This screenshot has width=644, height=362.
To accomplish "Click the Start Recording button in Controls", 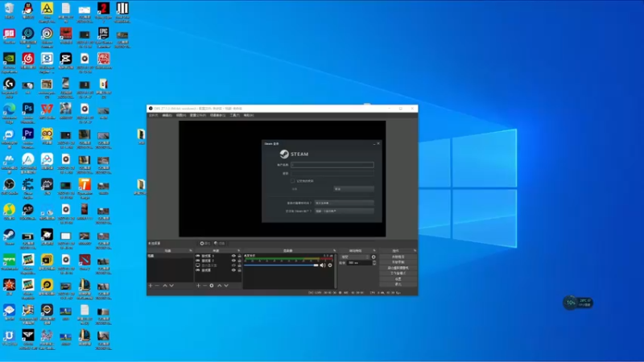I will [398, 262].
